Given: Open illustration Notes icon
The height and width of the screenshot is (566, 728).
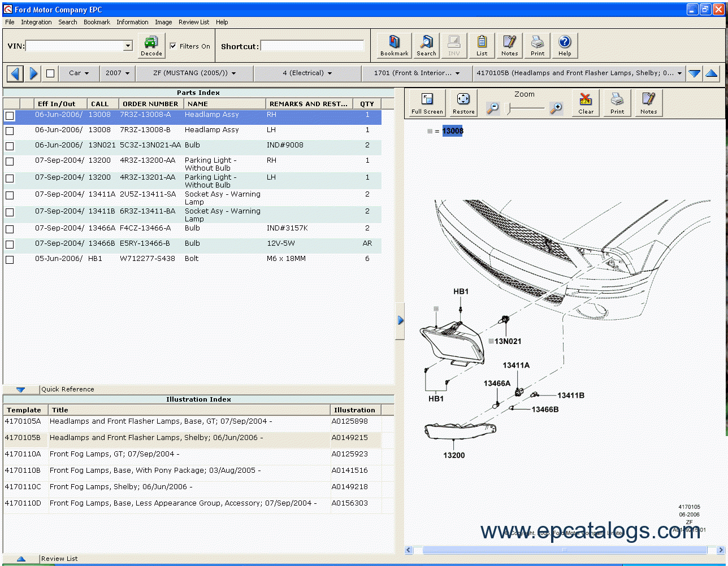Looking at the screenshot, I should coord(649,103).
